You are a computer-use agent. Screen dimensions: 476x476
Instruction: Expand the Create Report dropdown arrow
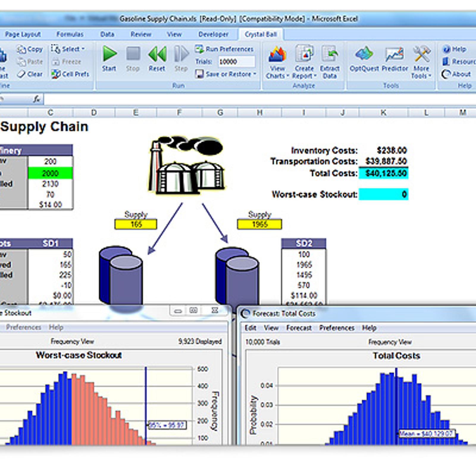click(315, 76)
